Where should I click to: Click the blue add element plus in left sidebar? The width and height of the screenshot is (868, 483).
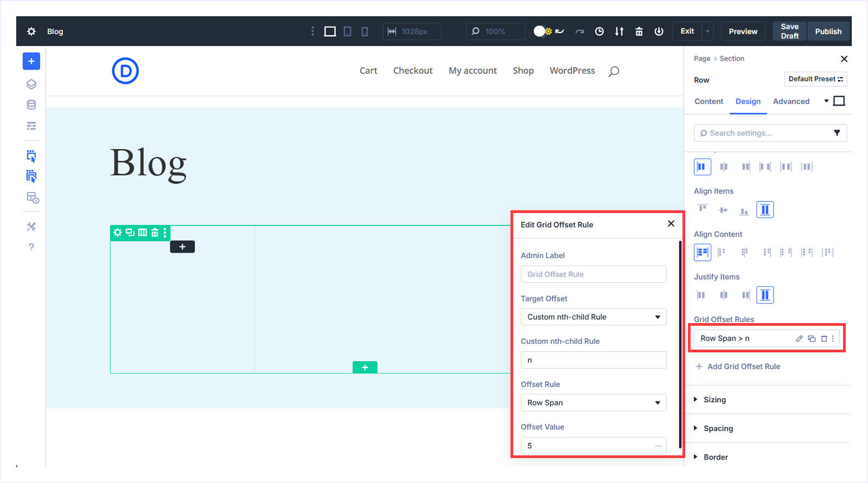point(31,61)
